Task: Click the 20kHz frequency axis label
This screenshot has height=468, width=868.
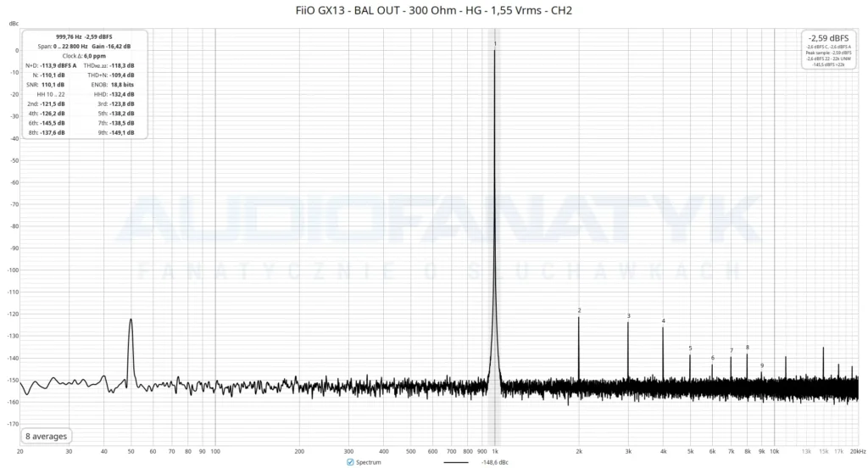Action: [858, 451]
